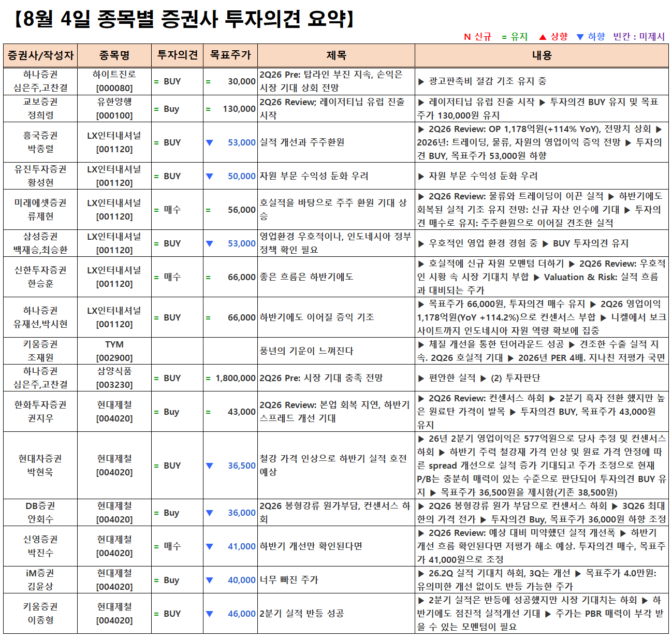Screen dimensions: 672x639
Task: Click the '흥국증권 박종렬' cell
Action: coord(40,142)
